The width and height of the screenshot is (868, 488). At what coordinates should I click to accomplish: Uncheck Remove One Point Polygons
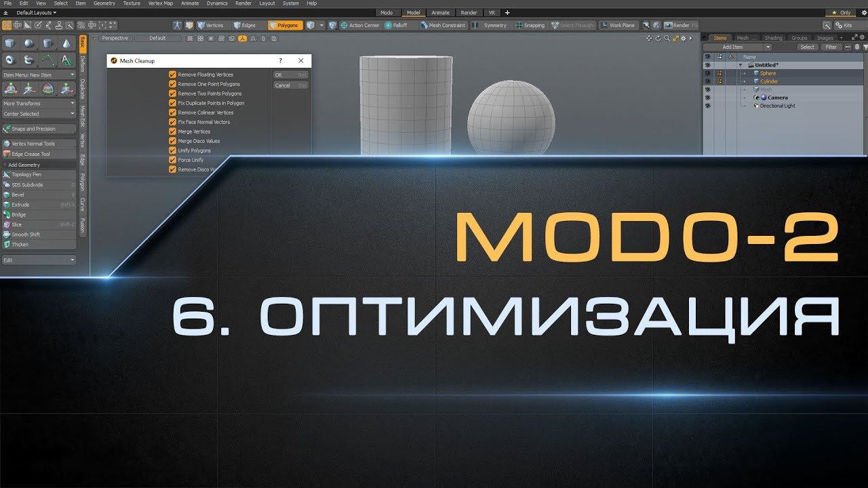(x=172, y=84)
